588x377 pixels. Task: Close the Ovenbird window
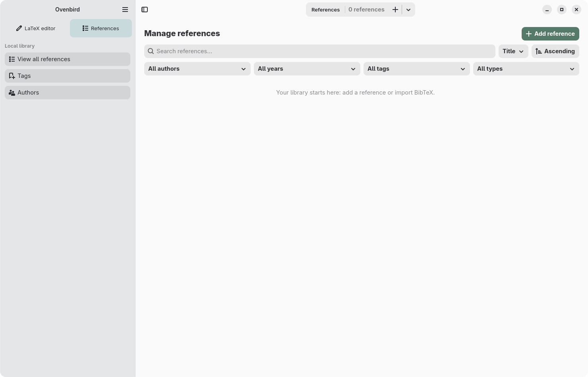click(576, 10)
